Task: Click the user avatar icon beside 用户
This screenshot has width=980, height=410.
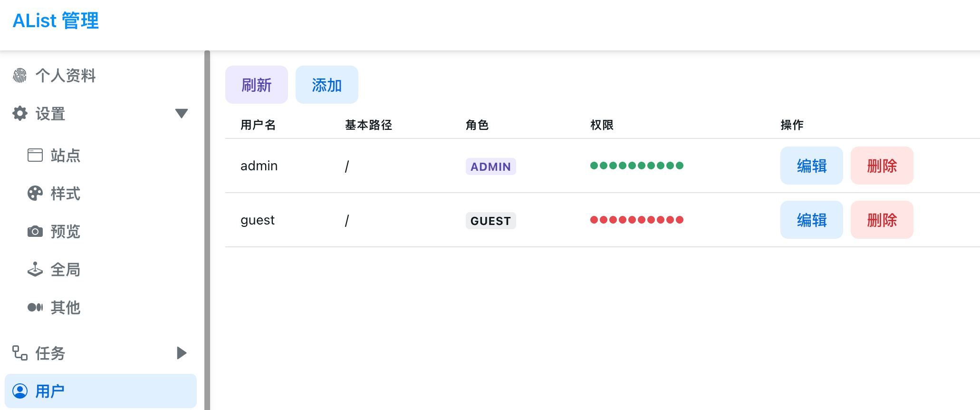Action: [20, 391]
